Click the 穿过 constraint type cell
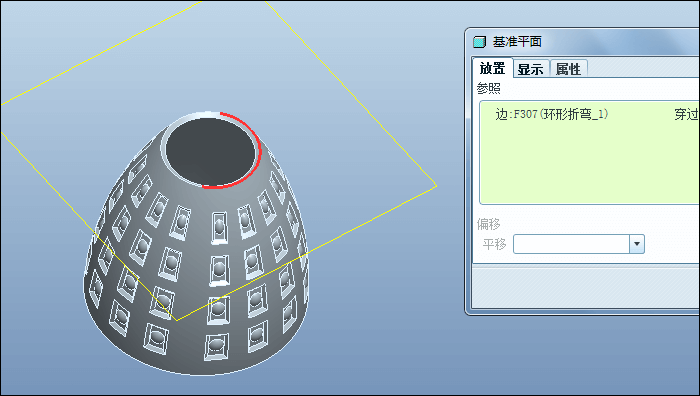 pyautogui.click(x=686, y=114)
